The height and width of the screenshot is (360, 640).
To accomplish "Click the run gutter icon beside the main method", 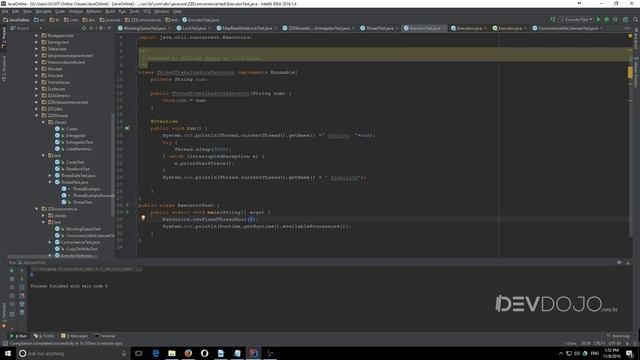I will (127, 212).
